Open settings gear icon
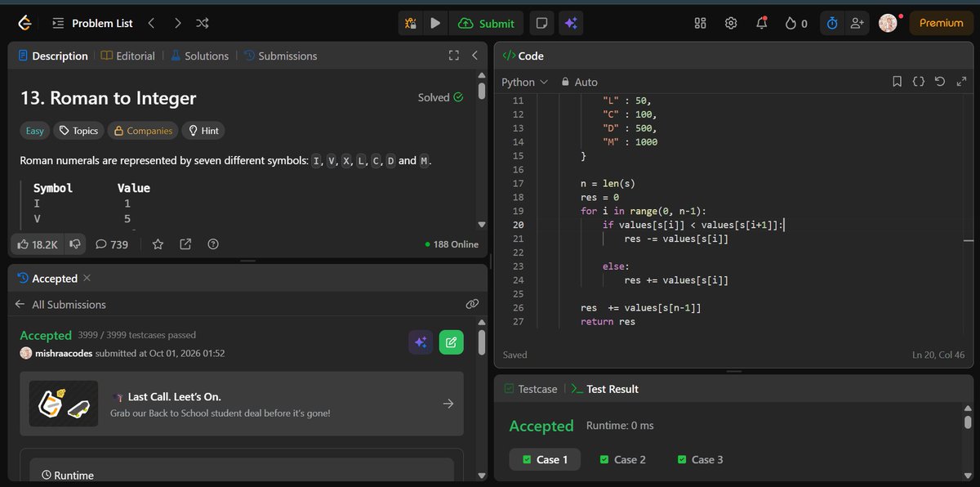This screenshot has height=487, width=980. pyautogui.click(x=731, y=24)
